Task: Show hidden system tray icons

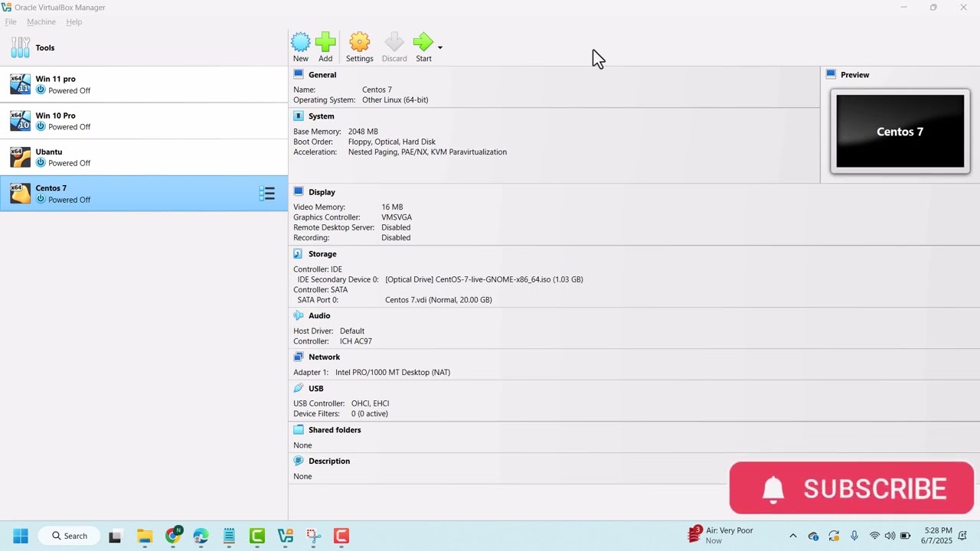Action: pos(793,536)
